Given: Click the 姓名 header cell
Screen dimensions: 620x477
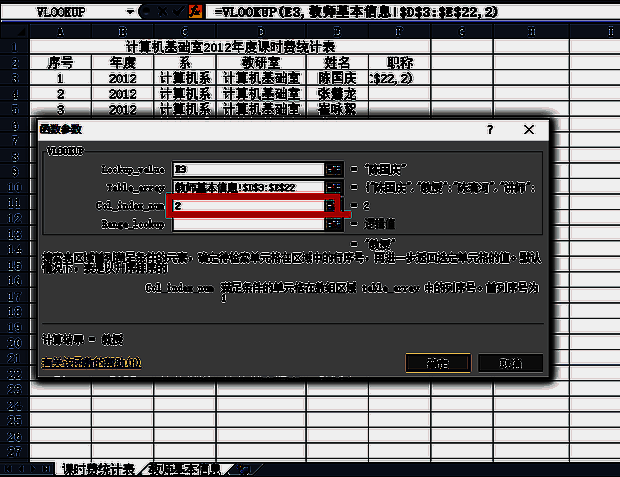Looking at the screenshot, I should tap(337, 62).
